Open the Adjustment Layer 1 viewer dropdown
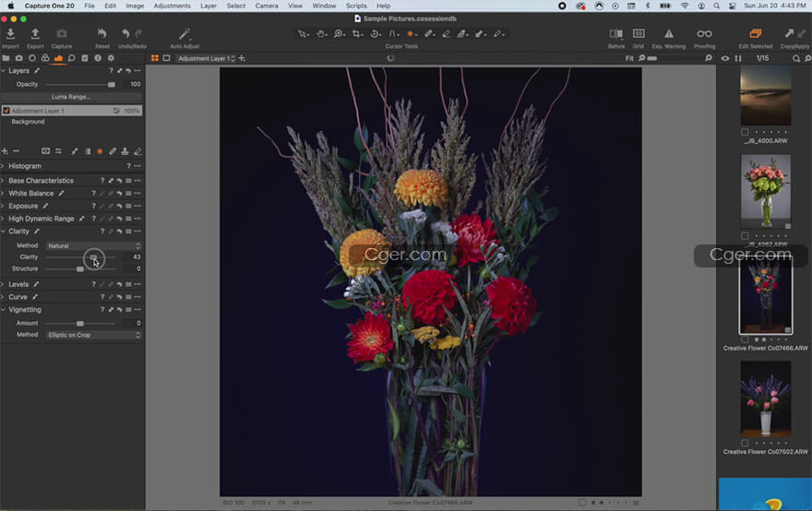The width and height of the screenshot is (812, 511). [206, 58]
